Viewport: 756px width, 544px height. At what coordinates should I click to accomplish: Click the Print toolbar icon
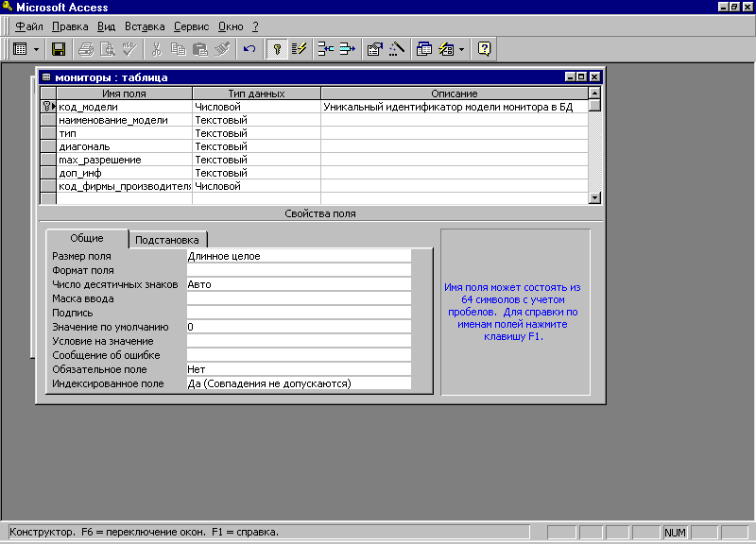(x=86, y=49)
